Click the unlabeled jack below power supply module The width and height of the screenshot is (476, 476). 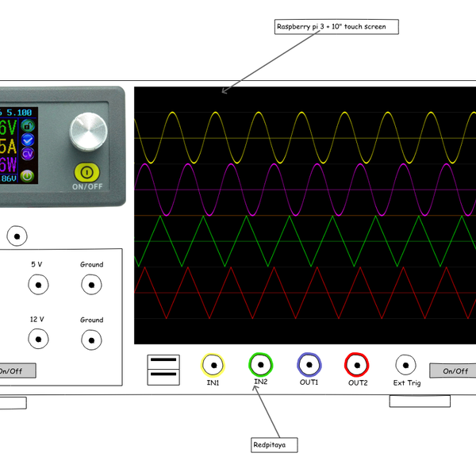point(17,236)
